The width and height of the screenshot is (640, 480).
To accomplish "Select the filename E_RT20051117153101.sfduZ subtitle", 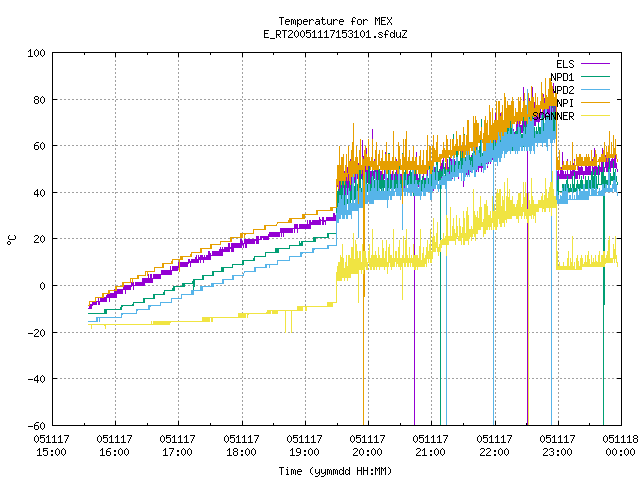I will [335, 34].
